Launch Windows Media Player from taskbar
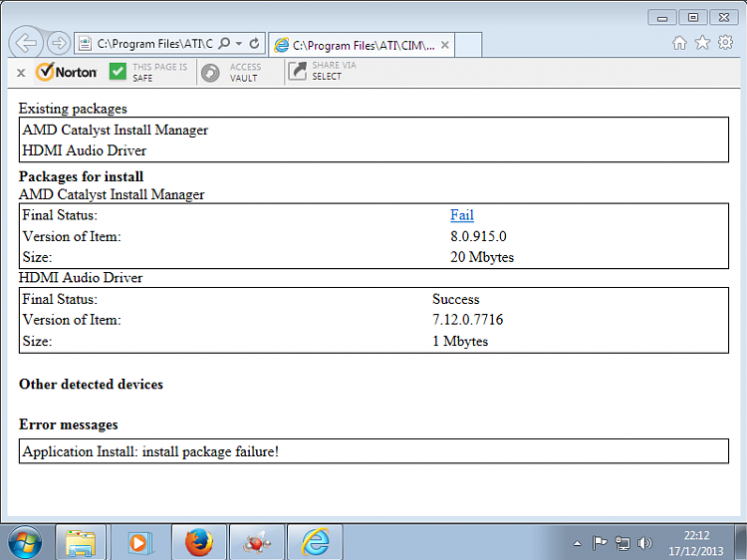 139,542
